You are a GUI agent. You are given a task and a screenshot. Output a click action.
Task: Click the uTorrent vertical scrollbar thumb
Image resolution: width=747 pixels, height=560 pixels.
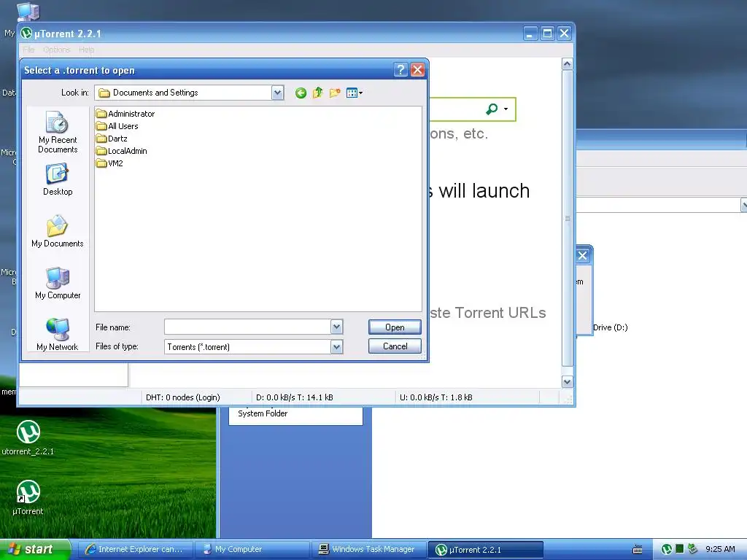[567, 218]
